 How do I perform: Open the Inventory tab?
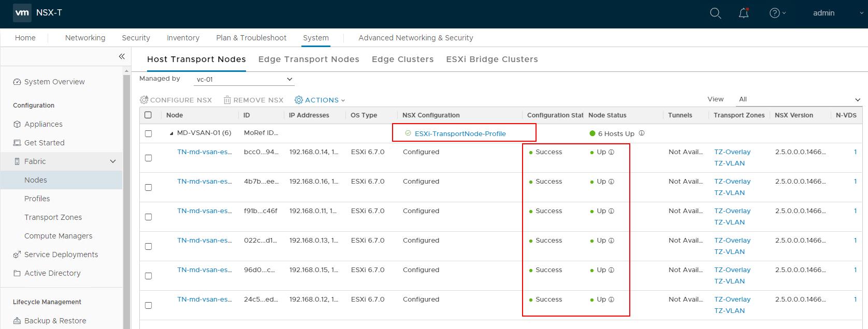point(183,38)
